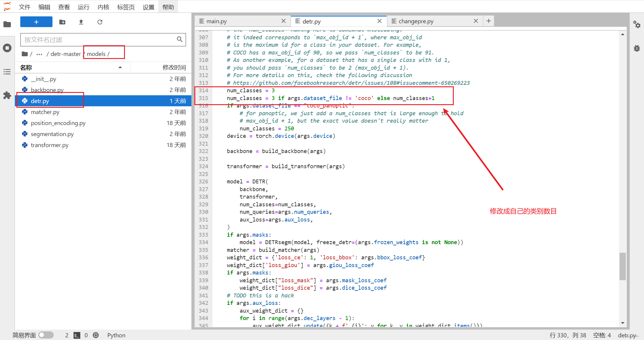This screenshot has height=340, width=644.
Task: Open the table of contents sidebar
Action: coord(7,72)
